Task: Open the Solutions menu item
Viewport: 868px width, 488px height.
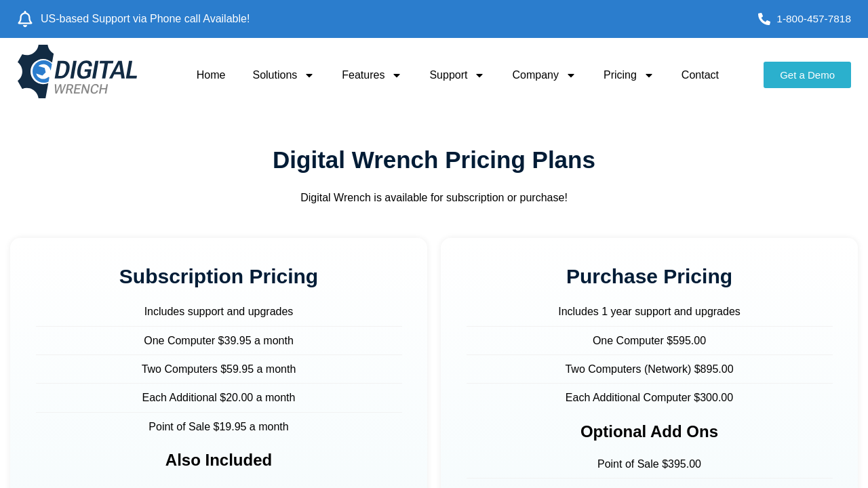Action: (x=275, y=75)
